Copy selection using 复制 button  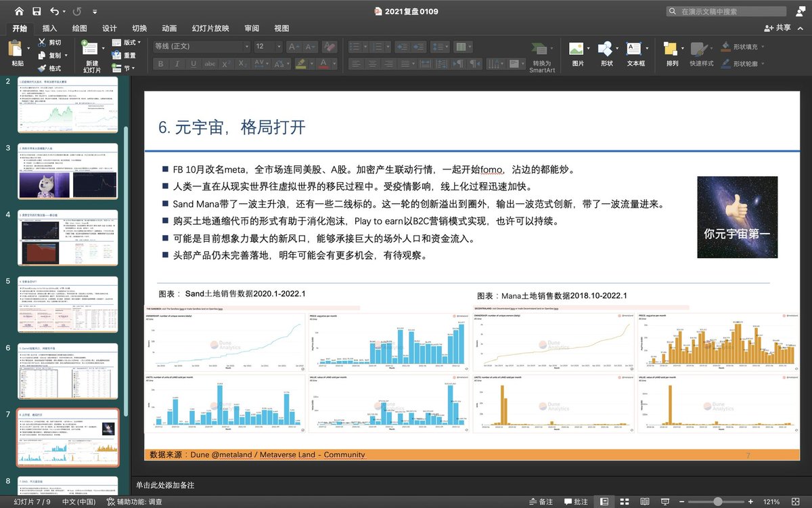(x=49, y=56)
